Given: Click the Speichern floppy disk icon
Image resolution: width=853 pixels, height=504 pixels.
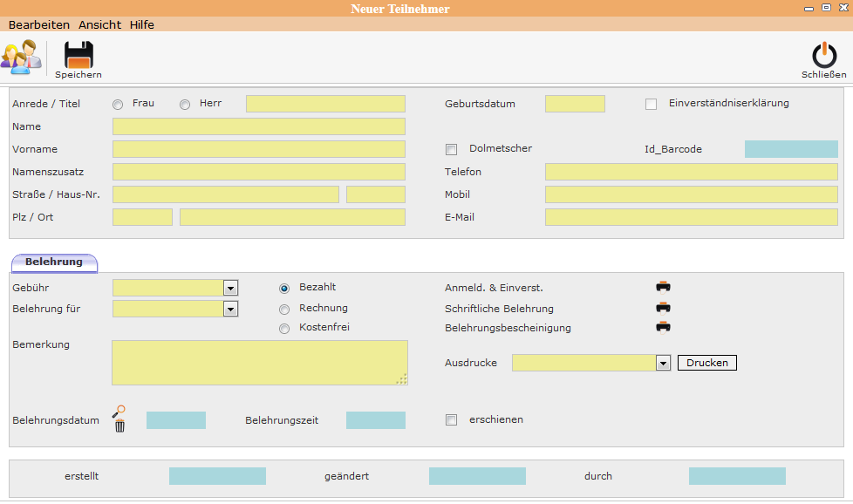Looking at the screenshot, I should pyautogui.click(x=78, y=55).
